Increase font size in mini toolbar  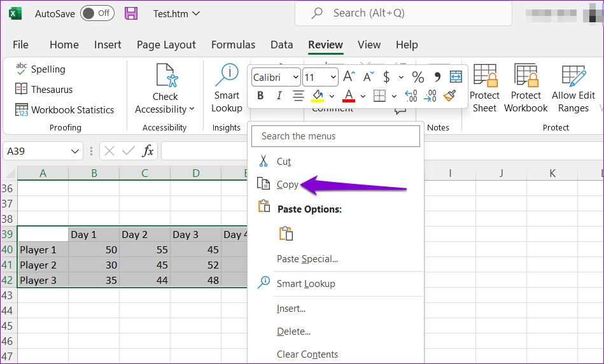pyautogui.click(x=349, y=77)
